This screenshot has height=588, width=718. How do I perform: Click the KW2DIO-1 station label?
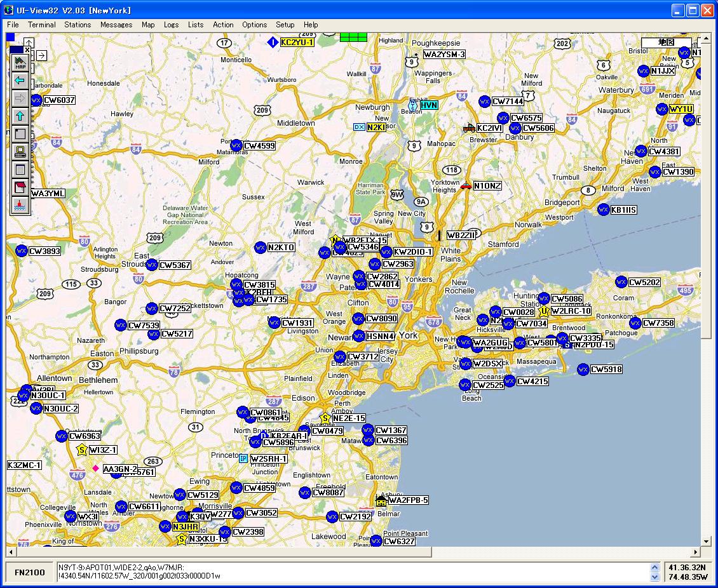coord(413,251)
